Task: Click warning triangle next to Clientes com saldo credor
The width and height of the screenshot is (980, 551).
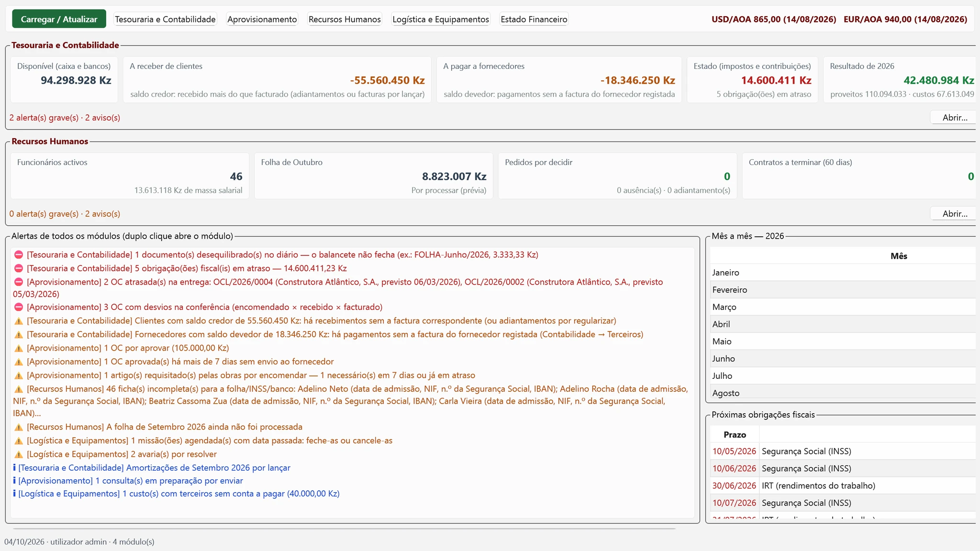Action: click(19, 321)
